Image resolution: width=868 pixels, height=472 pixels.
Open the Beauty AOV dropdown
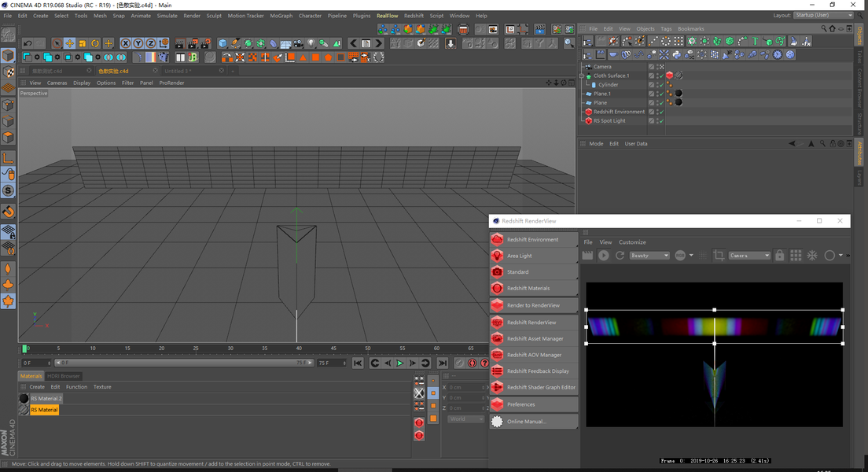tap(649, 256)
